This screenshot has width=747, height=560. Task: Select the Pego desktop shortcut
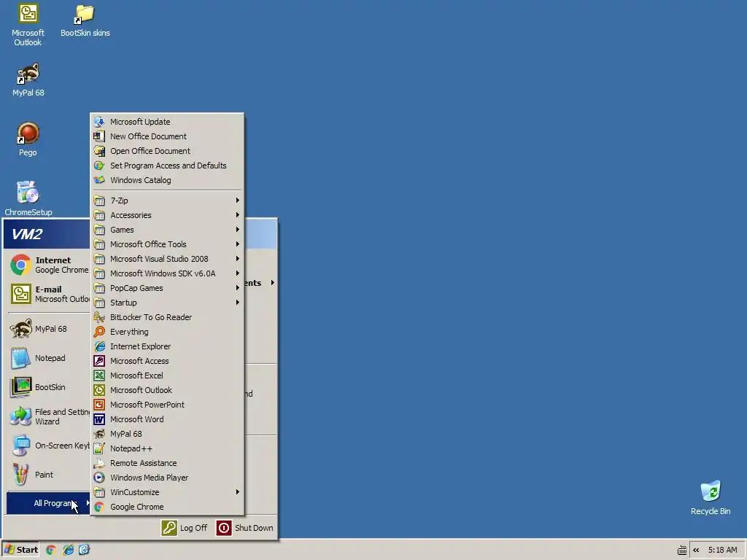28,139
